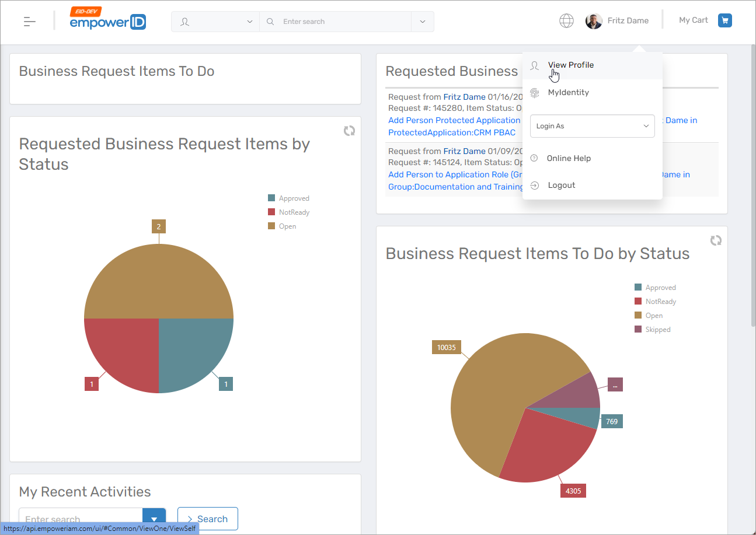Expand the person search type dropdown
This screenshot has height=535, width=756.
coord(216,22)
